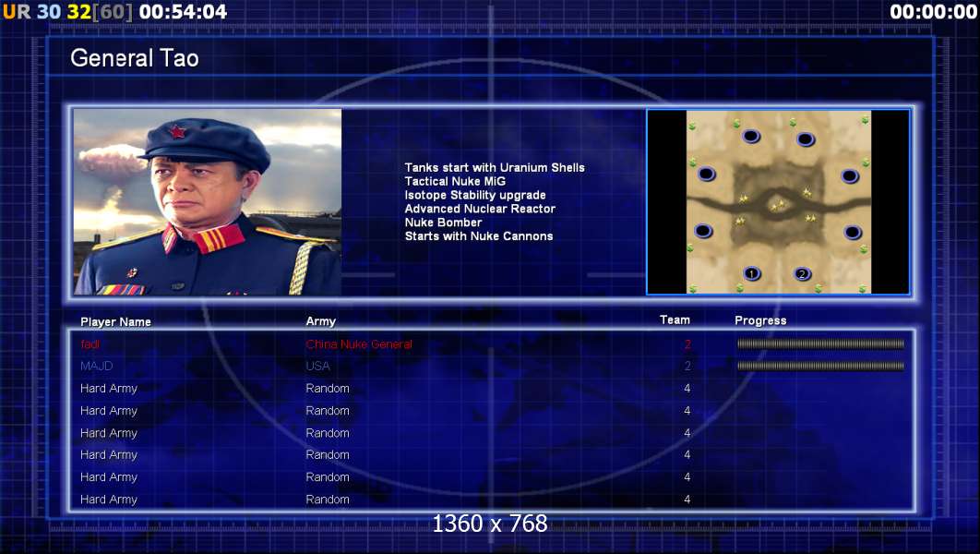This screenshot has width=980, height=554.
Task: Click start position 1 marker on minimap
Action: coord(752,273)
